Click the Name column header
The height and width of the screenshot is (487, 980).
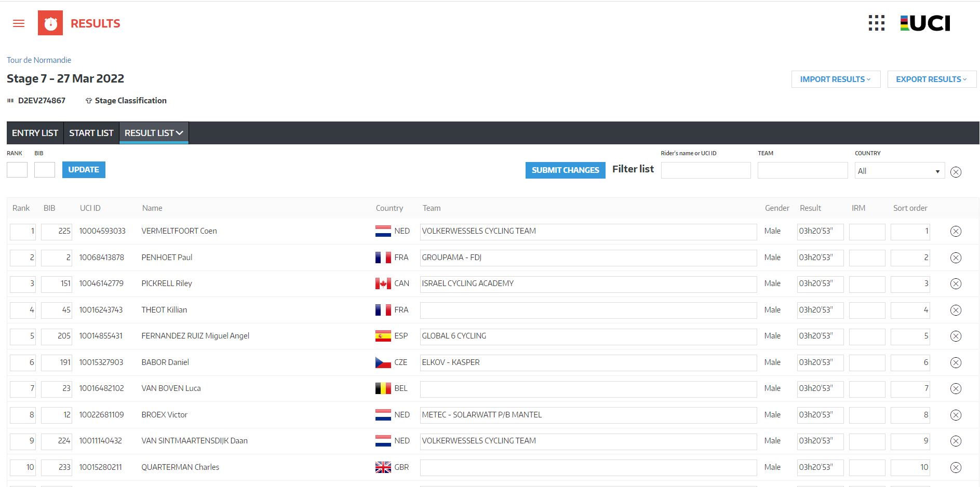click(x=152, y=208)
